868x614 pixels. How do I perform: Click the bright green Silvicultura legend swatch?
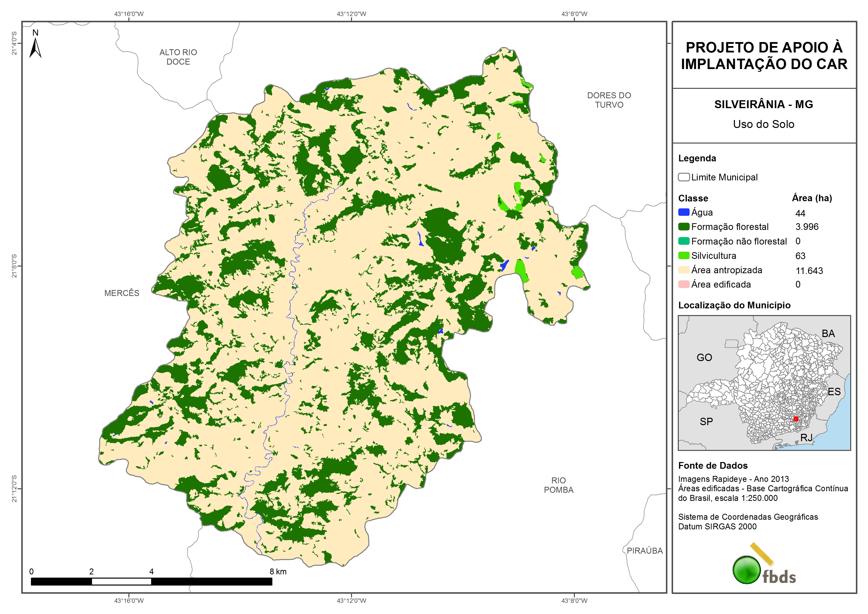click(683, 255)
